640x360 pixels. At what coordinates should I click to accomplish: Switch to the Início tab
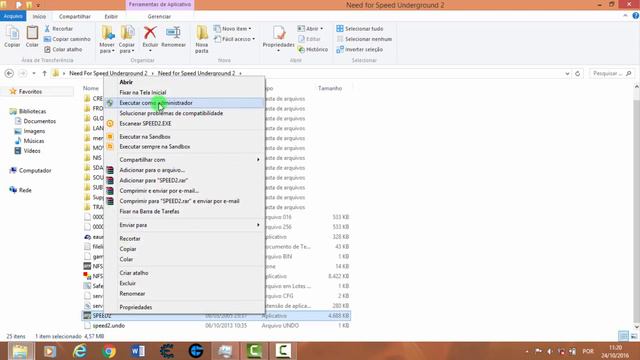pyautogui.click(x=39, y=16)
